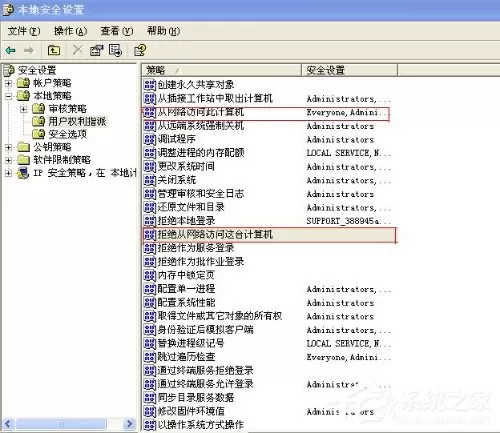This screenshot has height=433, width=500.
Task: Expand the 公钥策略 tree node
Action: pyautogui.click(x=9, y=147)
